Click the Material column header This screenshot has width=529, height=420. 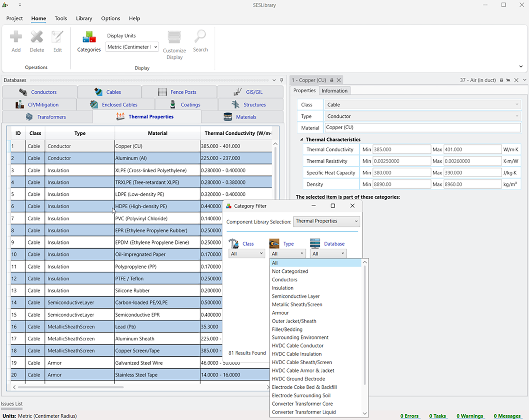pos(157,133)
